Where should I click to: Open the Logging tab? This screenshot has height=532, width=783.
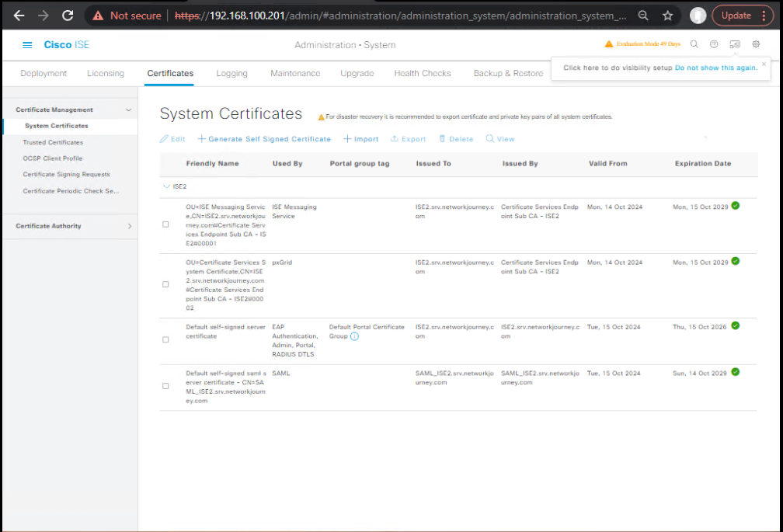click(x=231, y=73)
